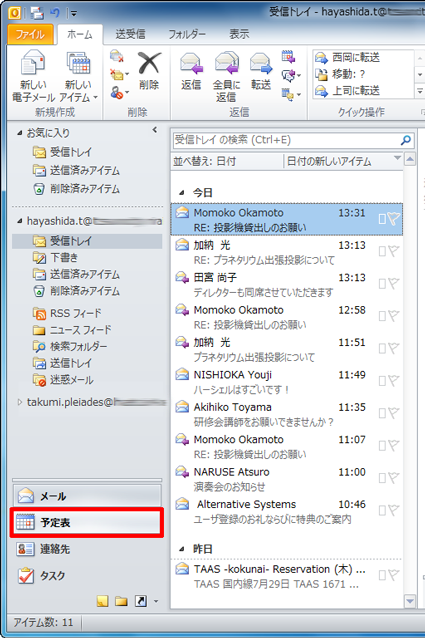
Task: Forward the message with 転送
Action: tap(261, 71)
